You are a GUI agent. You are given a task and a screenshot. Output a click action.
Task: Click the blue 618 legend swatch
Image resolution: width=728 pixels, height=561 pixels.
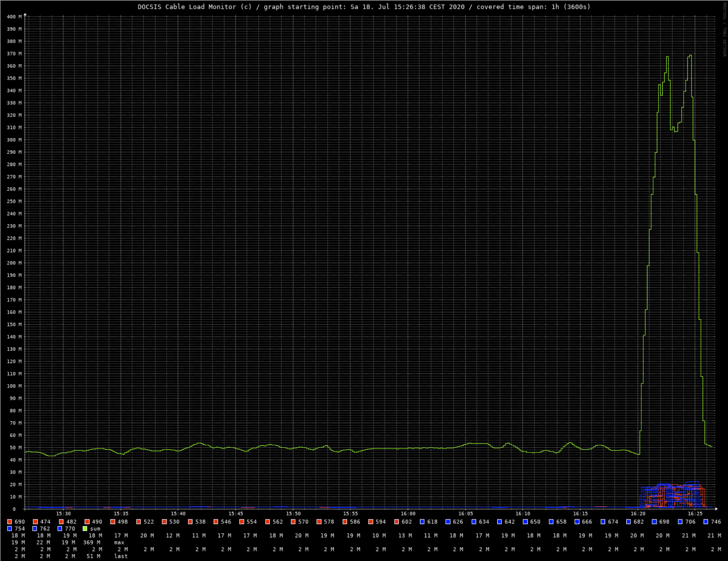pyautogui.click(x=422, y=522)
